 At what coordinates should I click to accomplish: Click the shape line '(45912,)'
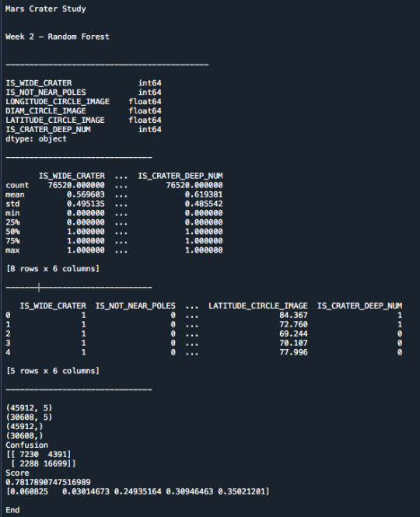pyautogui.click(x=24, y=426)
